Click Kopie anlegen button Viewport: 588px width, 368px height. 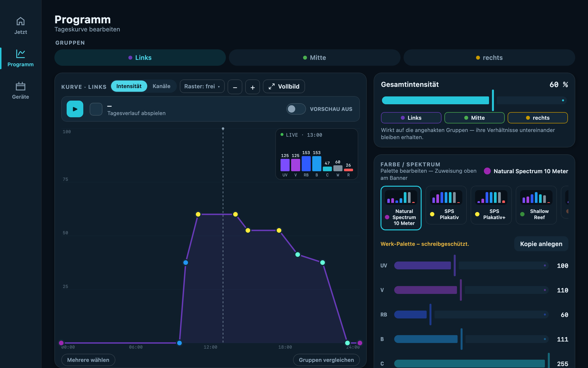[x=541, y=244]
